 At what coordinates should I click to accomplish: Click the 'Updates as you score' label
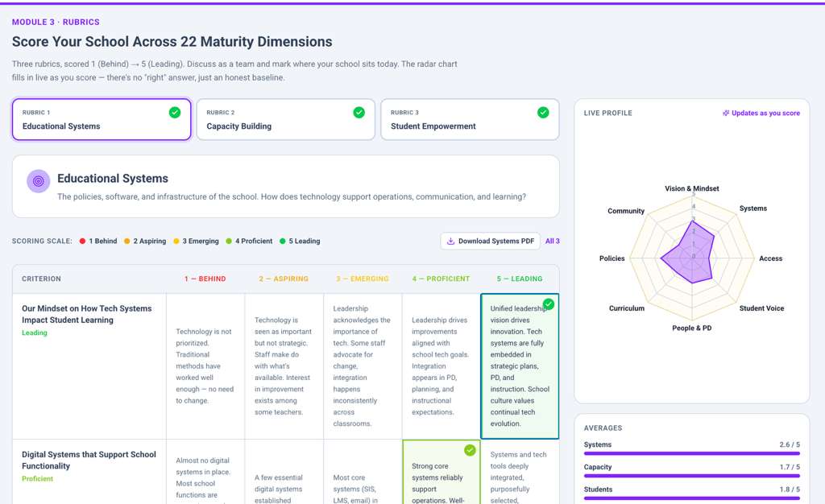tap(765, 113)
